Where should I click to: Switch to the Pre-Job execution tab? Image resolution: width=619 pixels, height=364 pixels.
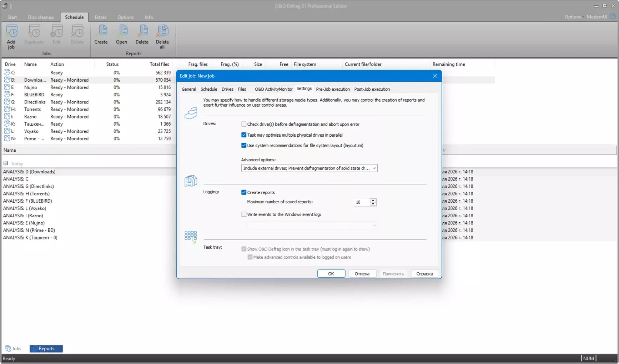click(333, 89)
